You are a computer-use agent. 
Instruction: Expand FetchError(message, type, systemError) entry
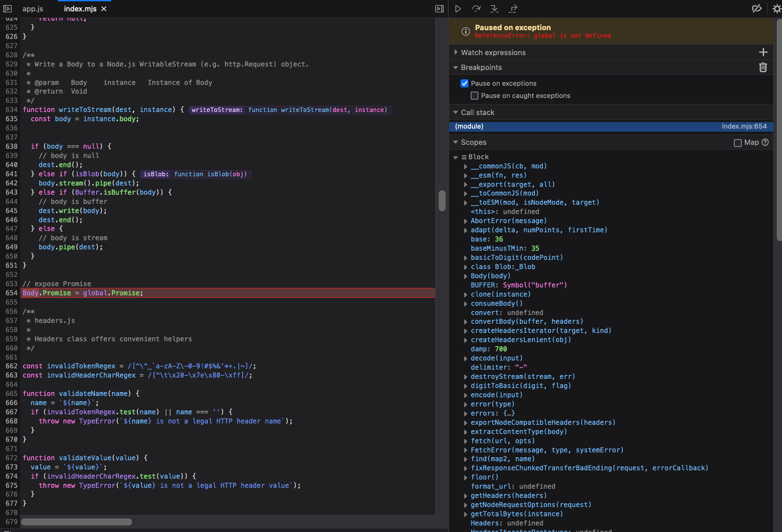[x=465, y=450]
